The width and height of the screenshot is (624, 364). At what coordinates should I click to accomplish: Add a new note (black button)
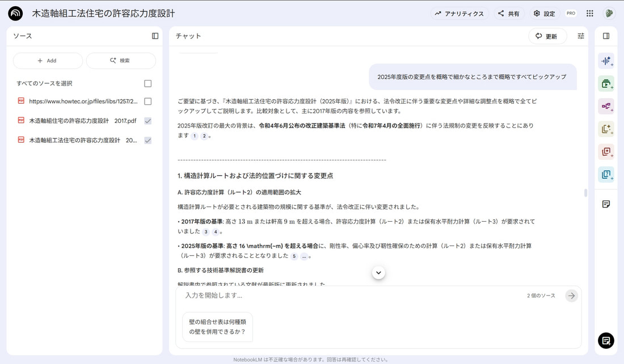[606, 341]
